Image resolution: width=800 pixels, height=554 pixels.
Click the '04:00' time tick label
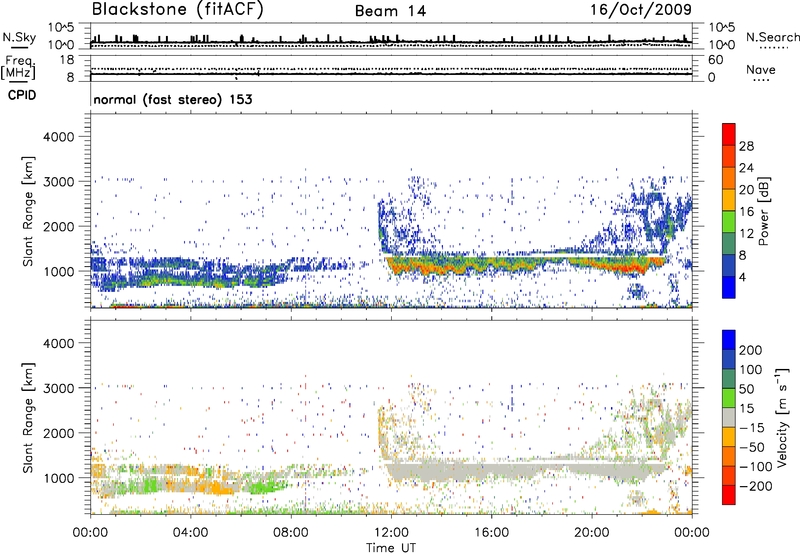[190, 533]
